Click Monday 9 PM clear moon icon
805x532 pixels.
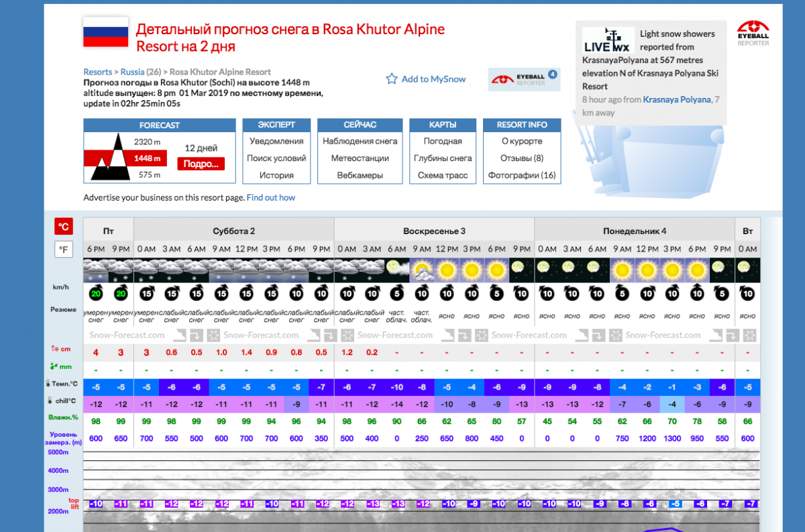722,270
